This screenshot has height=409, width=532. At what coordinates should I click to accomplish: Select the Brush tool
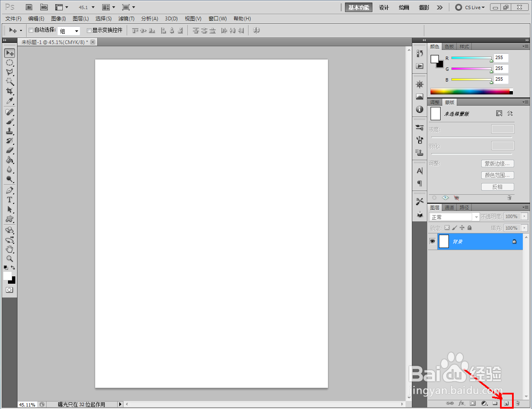pos(10,121)
